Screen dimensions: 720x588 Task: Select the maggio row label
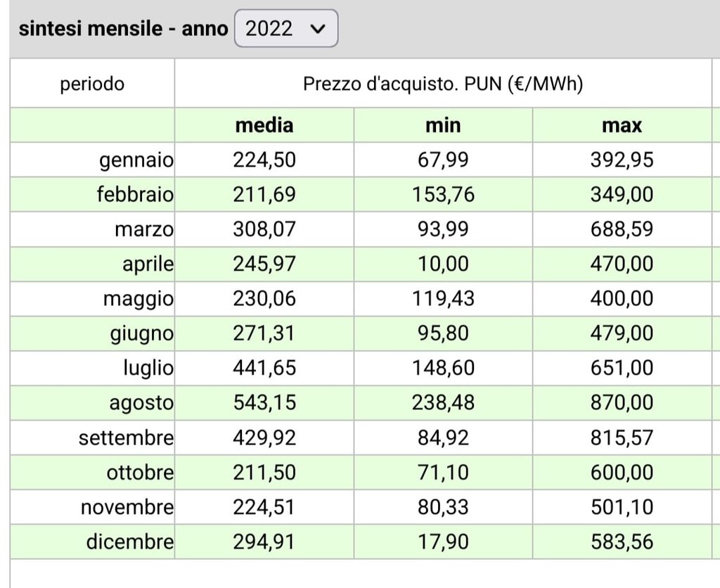[x=139, y=299]
